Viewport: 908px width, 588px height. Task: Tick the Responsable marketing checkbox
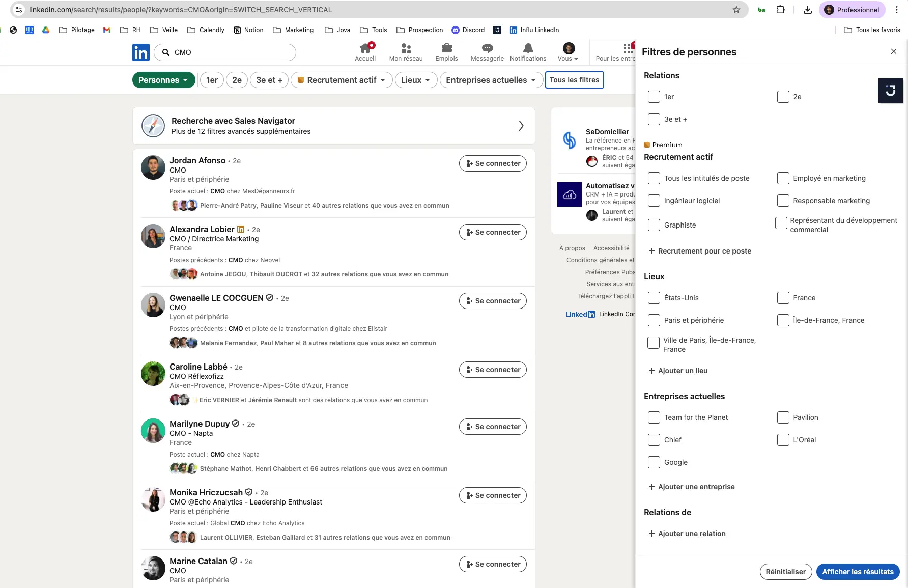(x=783, y=201)
